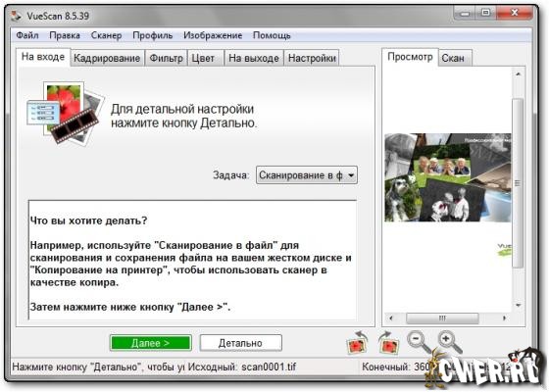Viewport: 549px width, 392px height.
Task: Switch to the Скан preview tab
Action: (x=453, y=58)
